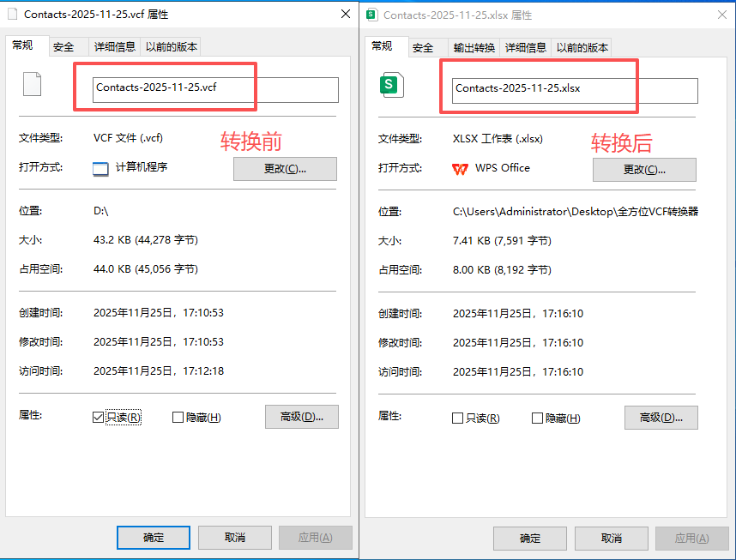Click the blank VCF file icon

[x=32, y=84]
